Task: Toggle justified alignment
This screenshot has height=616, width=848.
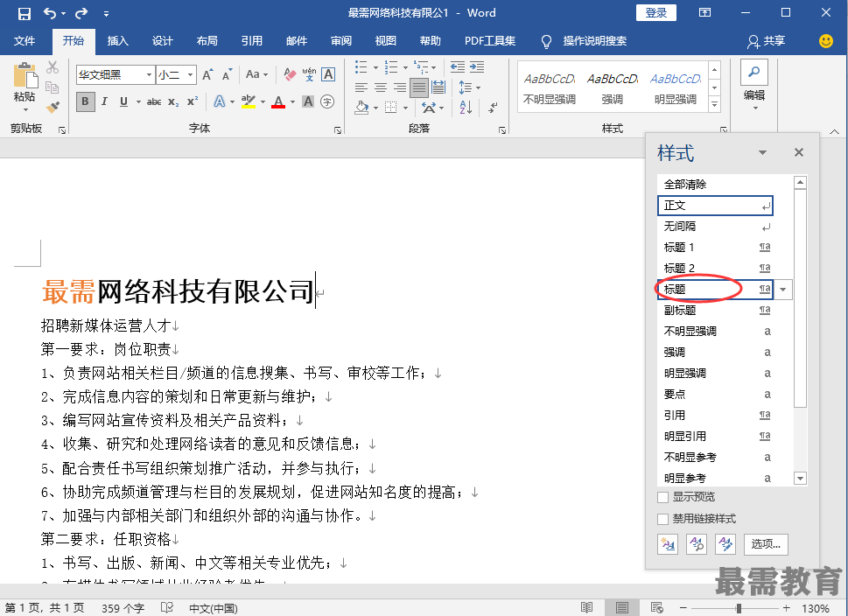Action: [x=419, y=87]
